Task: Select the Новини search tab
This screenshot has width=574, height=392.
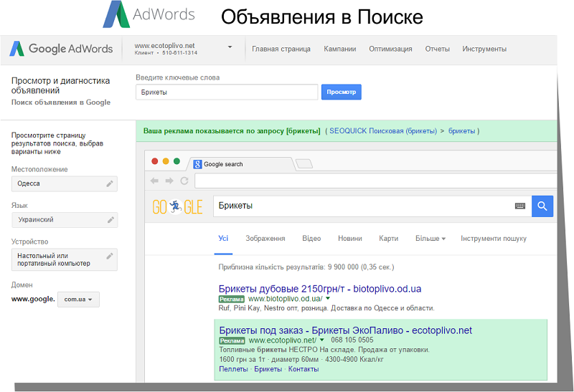Action: coord(350,239)
